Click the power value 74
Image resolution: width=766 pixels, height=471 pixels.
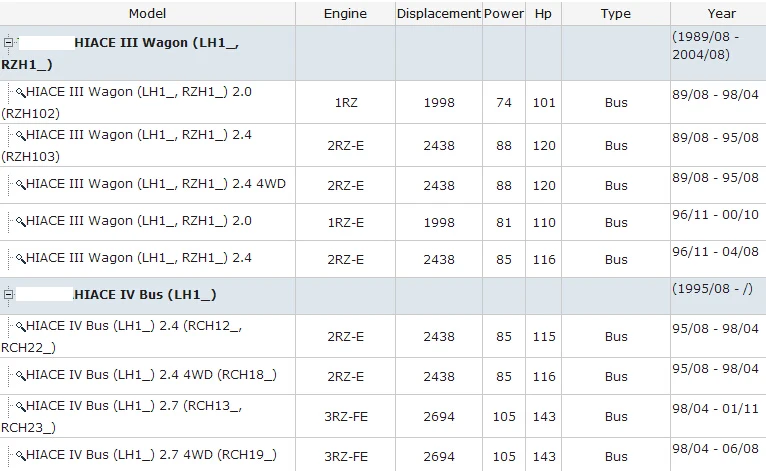click(x=504, y=103)
